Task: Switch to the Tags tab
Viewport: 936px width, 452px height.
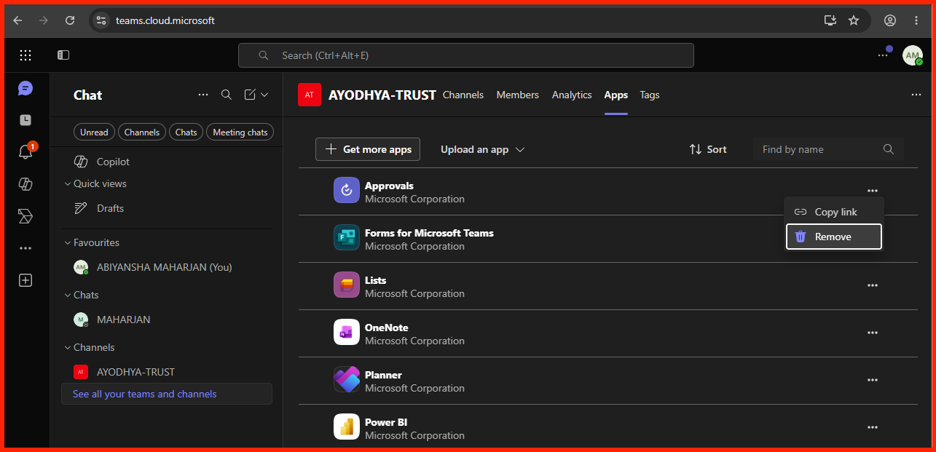Action: click(x=649, y=95)
